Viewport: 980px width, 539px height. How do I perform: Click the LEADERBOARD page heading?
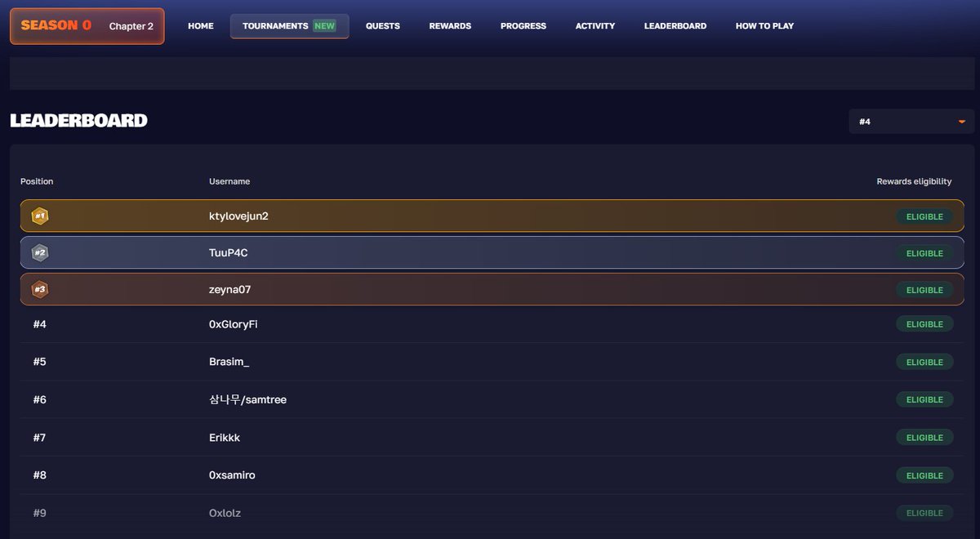[78, 121]
